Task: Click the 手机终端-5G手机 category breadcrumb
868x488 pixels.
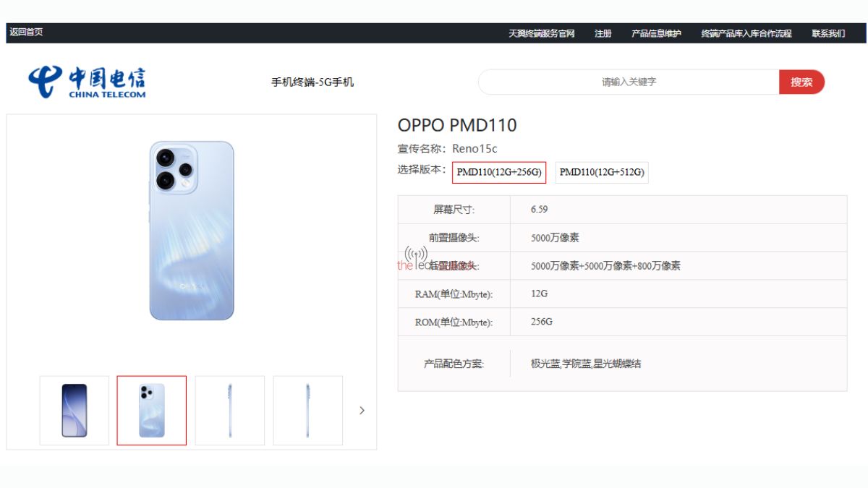Action: (x=312, y=82)
